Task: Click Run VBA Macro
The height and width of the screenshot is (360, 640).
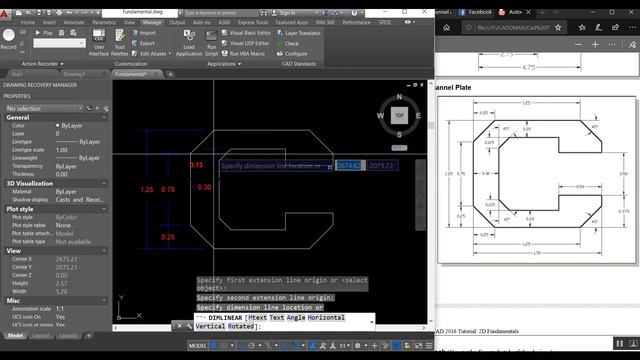Action: (x=243, y=53)
